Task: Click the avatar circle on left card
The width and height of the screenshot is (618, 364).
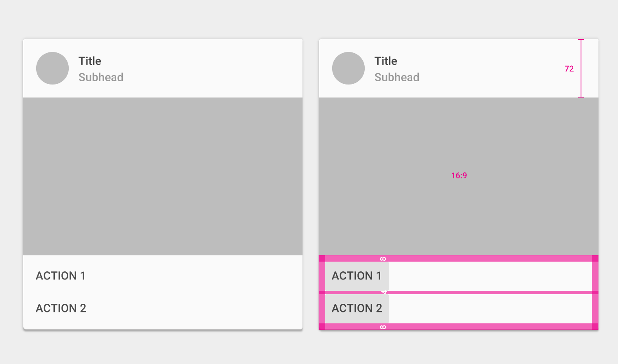Action: click(x=52, y=68)
